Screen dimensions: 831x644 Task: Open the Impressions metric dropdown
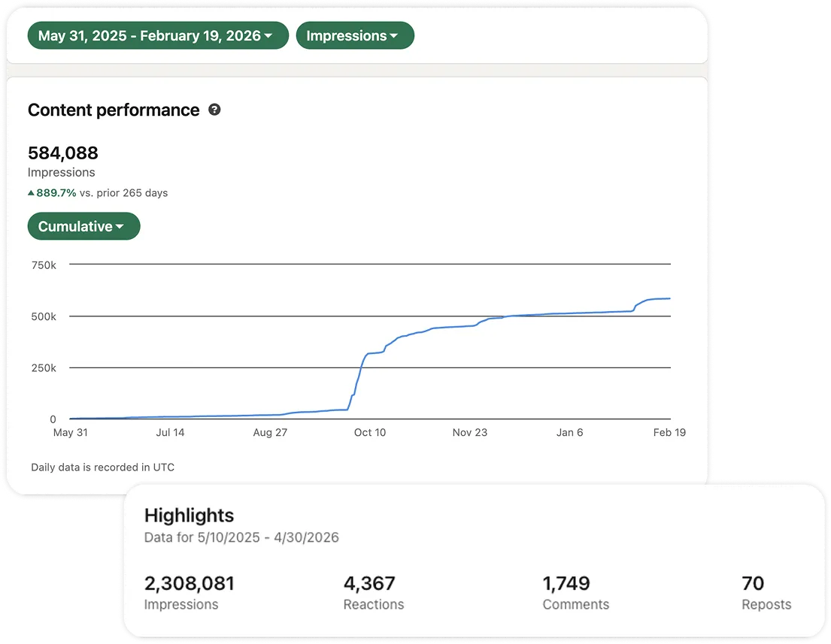pyautogui.click(x=355, y=35)
